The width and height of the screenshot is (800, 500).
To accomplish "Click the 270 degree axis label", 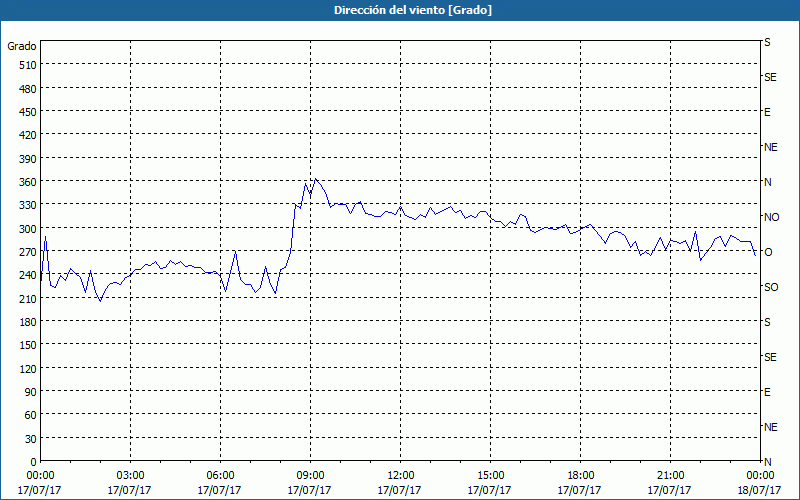I will 28,253.
